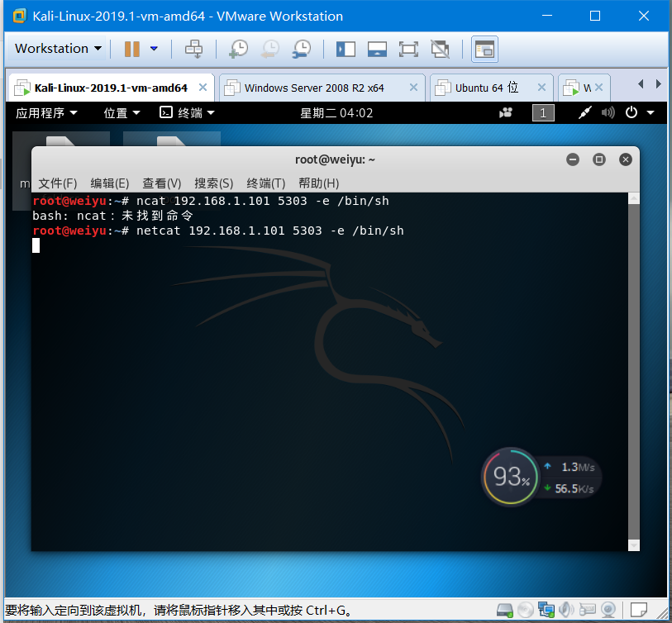Switch to Windows Server 2008 R2 x64 tab
The height and width of the screenshot is (623, 672).
pyautogui.click(x=314, y=88)
